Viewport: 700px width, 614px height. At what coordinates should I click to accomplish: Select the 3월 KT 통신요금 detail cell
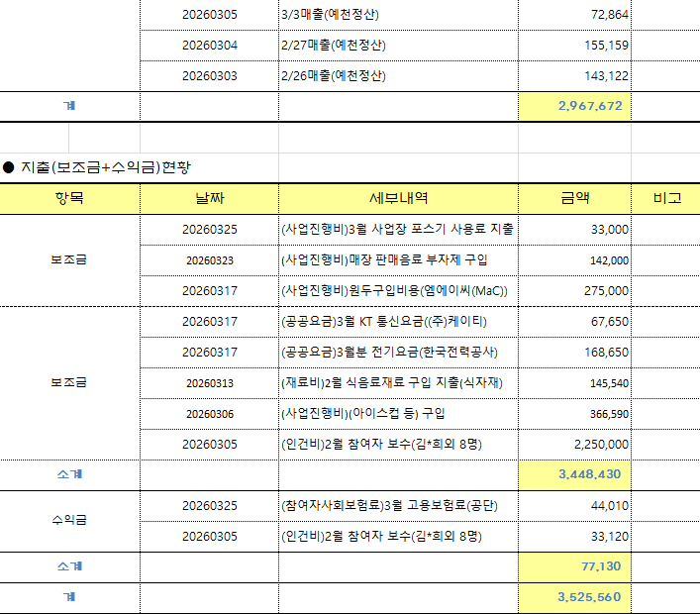tap(398, 322)
